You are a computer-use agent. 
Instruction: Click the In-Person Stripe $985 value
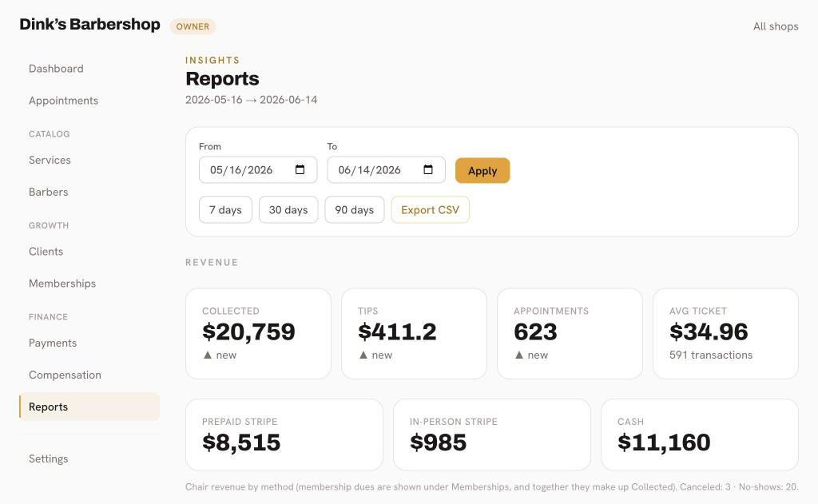pos(439,442)
